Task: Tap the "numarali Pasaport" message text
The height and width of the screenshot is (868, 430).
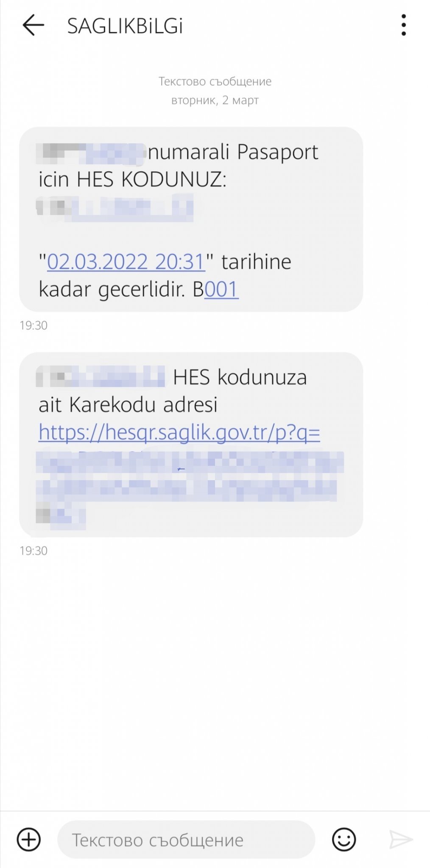Action: (233, 152)
